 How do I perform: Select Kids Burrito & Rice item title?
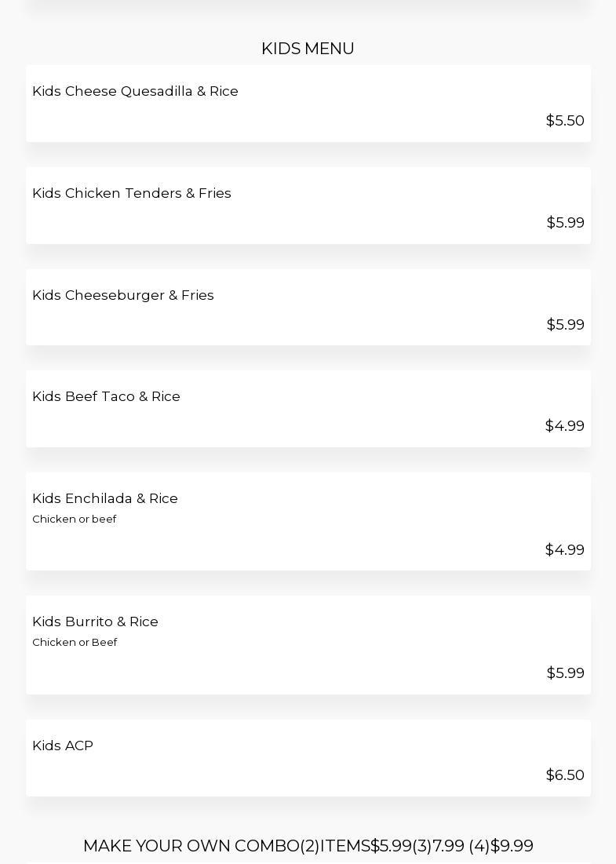95,622
